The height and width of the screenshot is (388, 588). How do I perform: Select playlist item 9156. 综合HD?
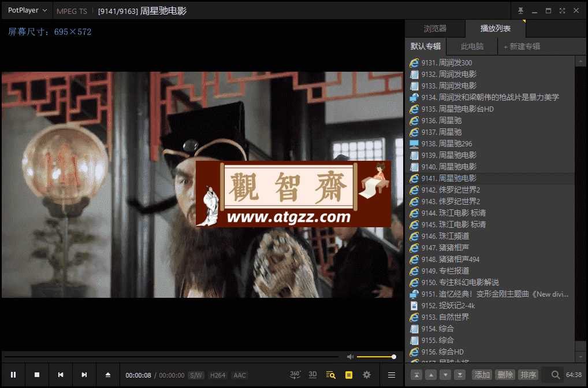(x=490, y=352)
